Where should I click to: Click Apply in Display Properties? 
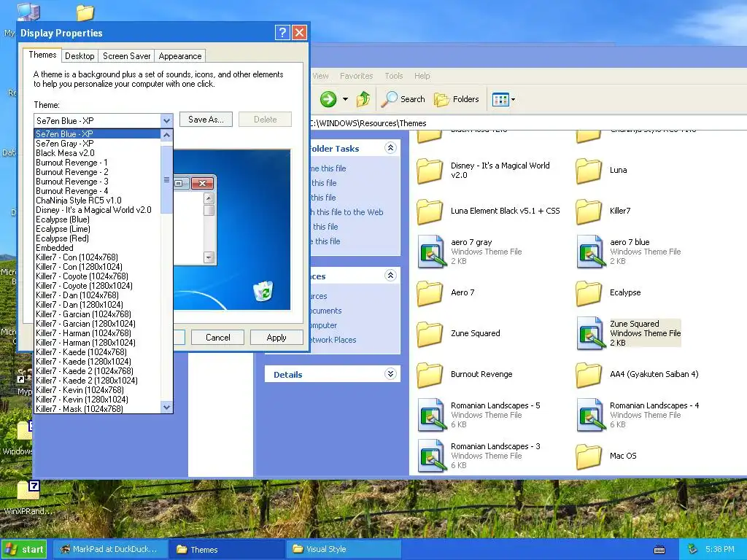[x=276, y=337]
